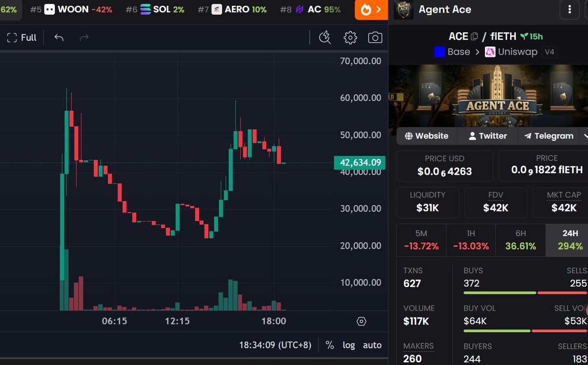This screenshot has width=588, height=365.
Task: Open trending token #7 AERO
Action: pyautogui.click(x=233, y=9)
